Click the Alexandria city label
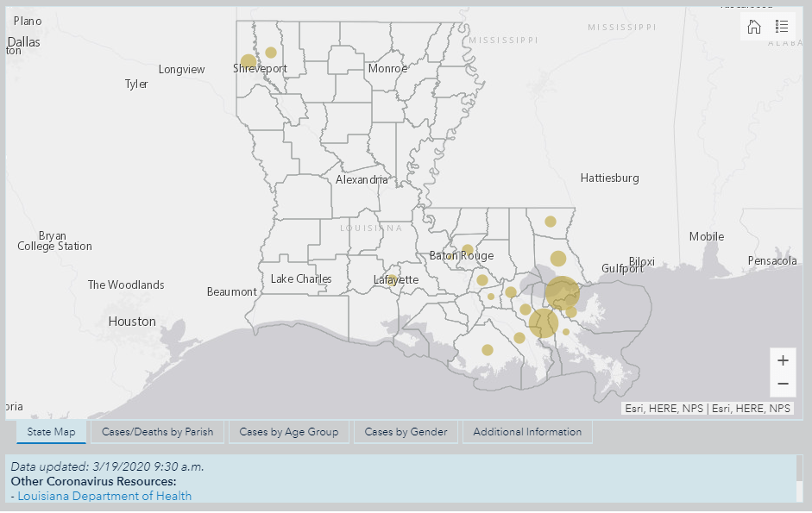Viewport: 812px width, 513px height. pos(362,179)
